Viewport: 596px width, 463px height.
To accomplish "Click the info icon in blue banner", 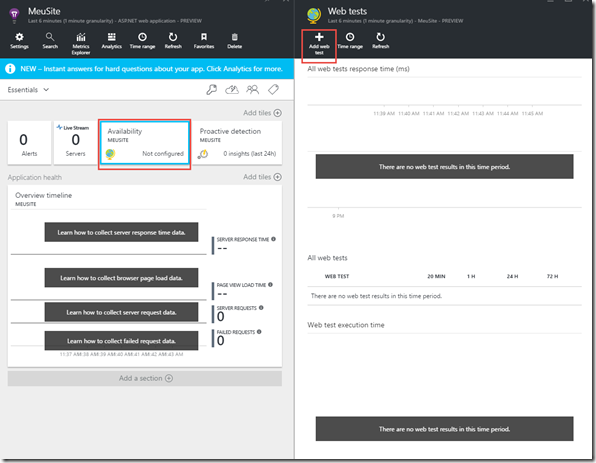I will pyautogui.click(x=10, y=69).
